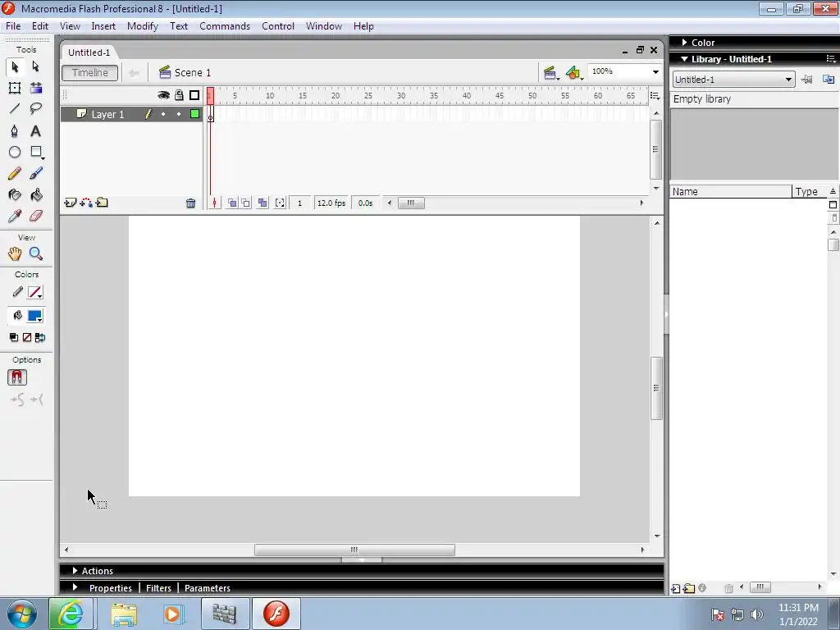Toggle Onion Skin Outlines mode
This screenshot has width=840, height=630.
245,203
